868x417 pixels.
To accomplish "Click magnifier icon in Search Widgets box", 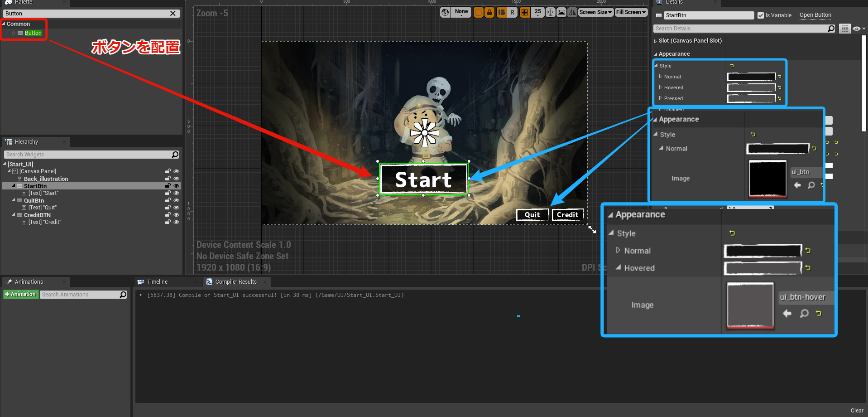I will (x=176, y=155).
